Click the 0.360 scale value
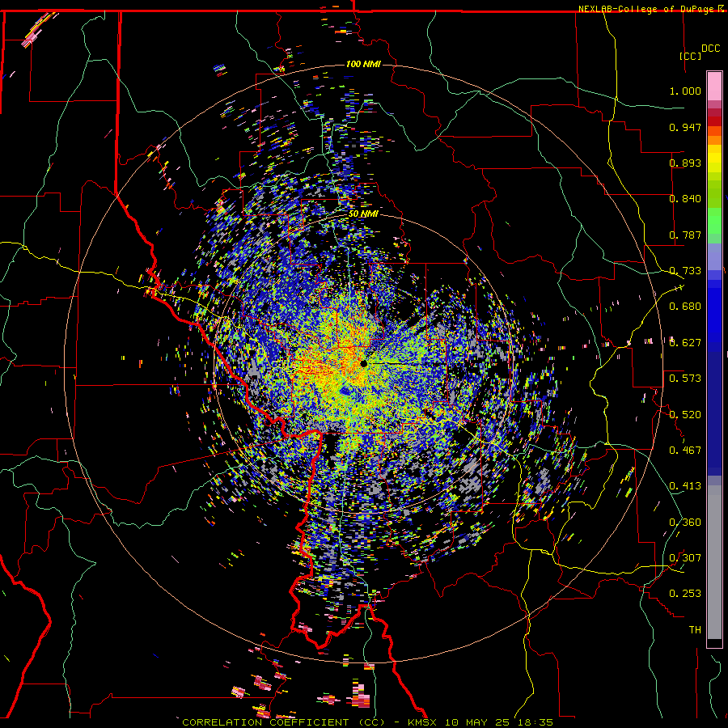 click(685, 523)
